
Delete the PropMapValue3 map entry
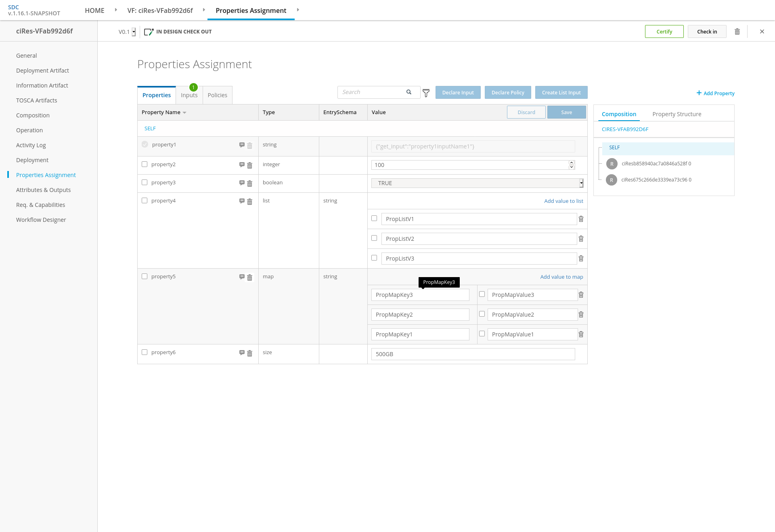[581, 295]
